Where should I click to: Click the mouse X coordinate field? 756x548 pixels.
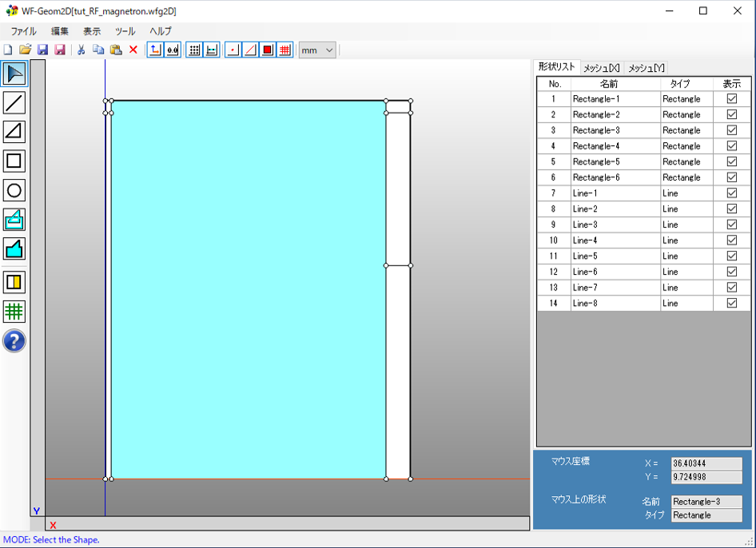[706, 463]
